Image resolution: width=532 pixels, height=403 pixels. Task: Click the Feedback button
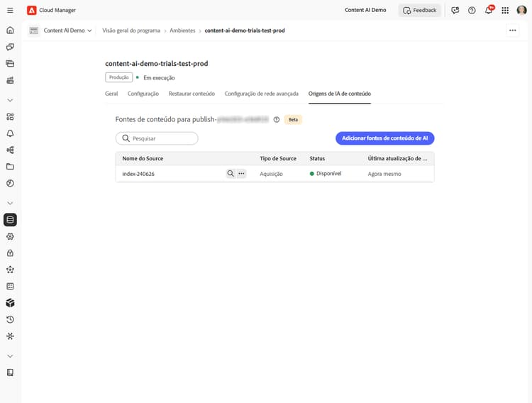click(420, 10)
